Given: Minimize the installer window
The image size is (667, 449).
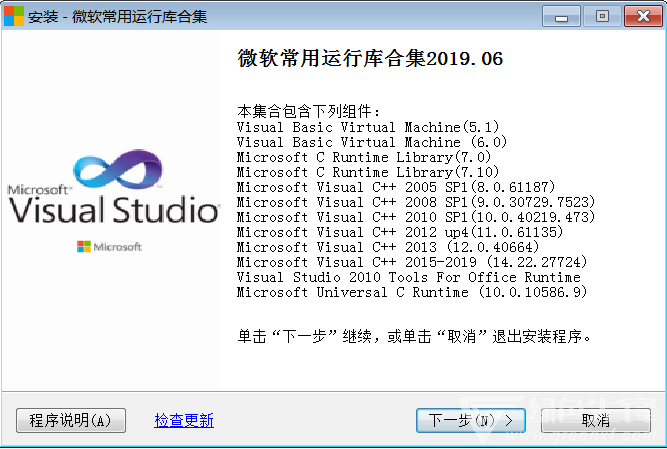Looking at the screenshot, I should click(561, 17).
